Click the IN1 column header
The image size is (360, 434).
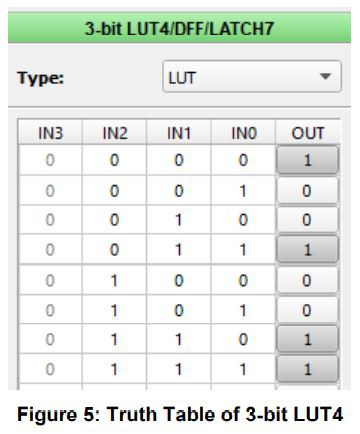(x=179, y=133)
